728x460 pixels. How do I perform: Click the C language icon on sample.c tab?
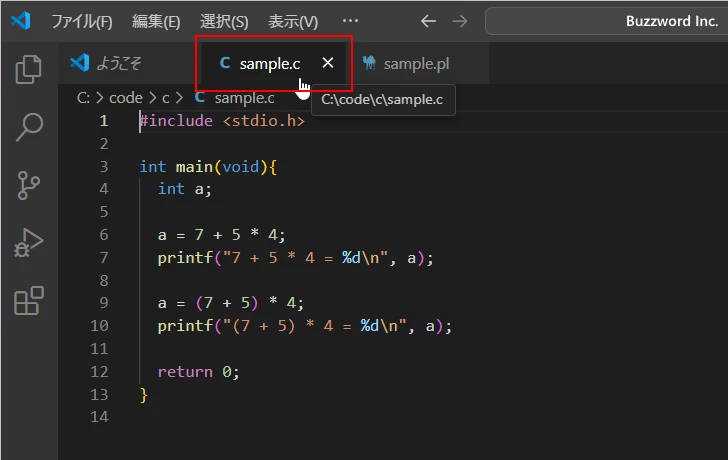[225, 63]
